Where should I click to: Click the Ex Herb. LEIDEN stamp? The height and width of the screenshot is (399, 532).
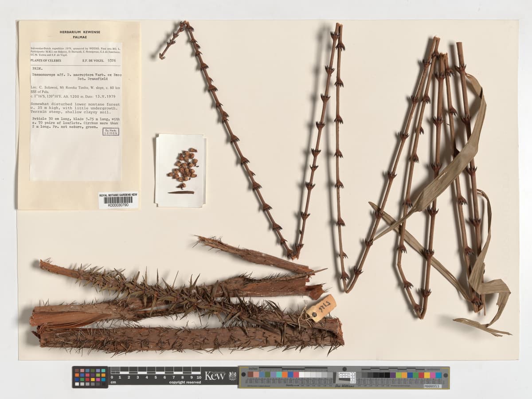coord(111,131)
